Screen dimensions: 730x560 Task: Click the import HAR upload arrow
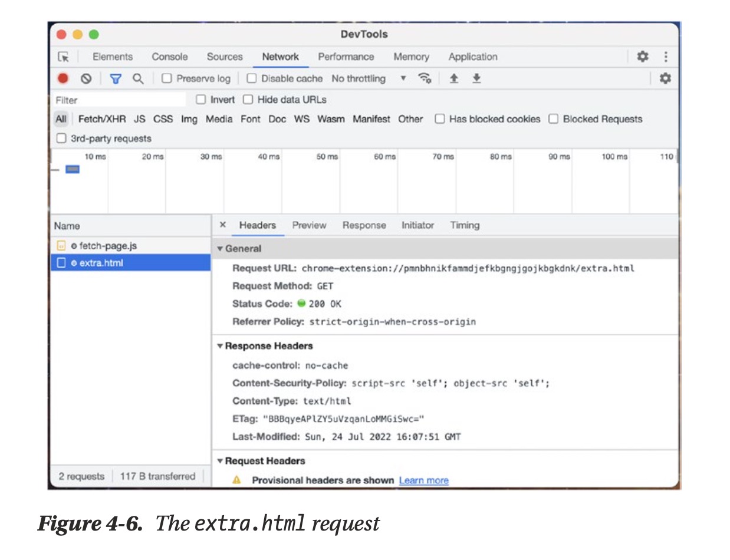tap(454, 78)
